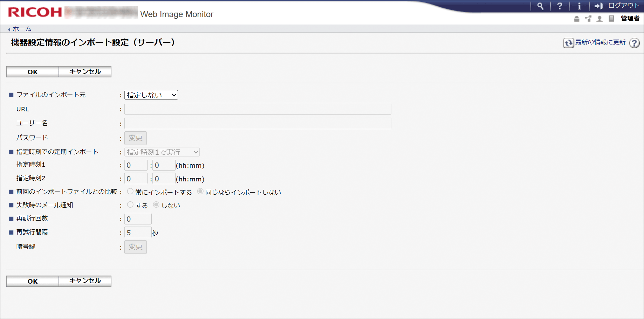Click the bottom キャンセル button
This screenshot has height=319, width=644.
(x=85, y=281)
